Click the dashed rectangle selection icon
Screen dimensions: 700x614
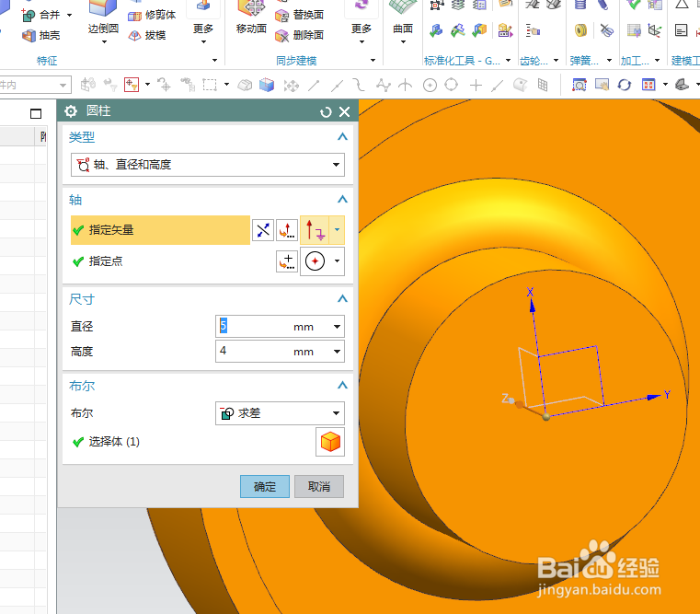tap(210, 85)
